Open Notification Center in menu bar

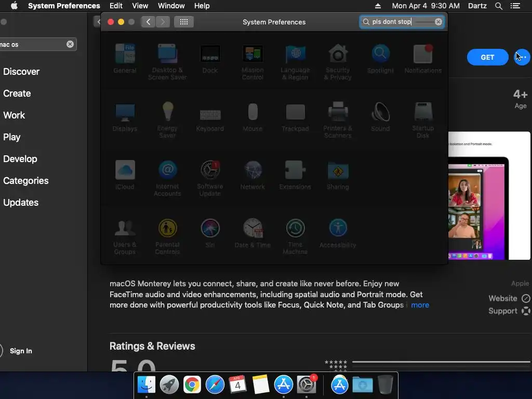click(x=515, y=6)
